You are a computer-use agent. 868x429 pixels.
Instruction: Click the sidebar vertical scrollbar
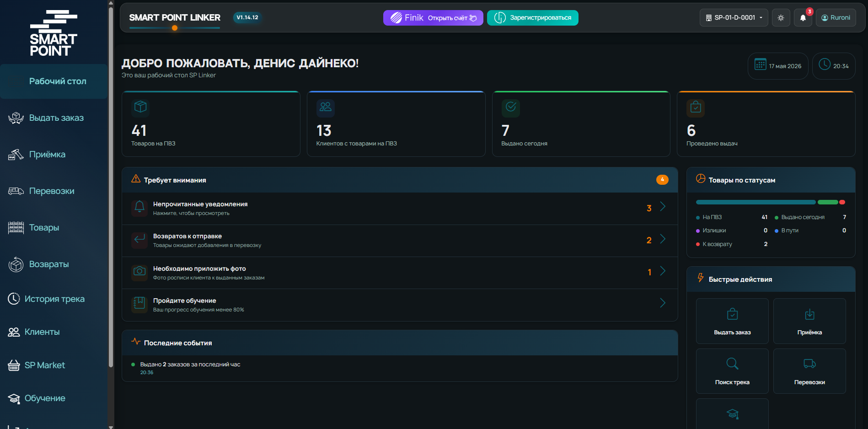click(111, 187)
